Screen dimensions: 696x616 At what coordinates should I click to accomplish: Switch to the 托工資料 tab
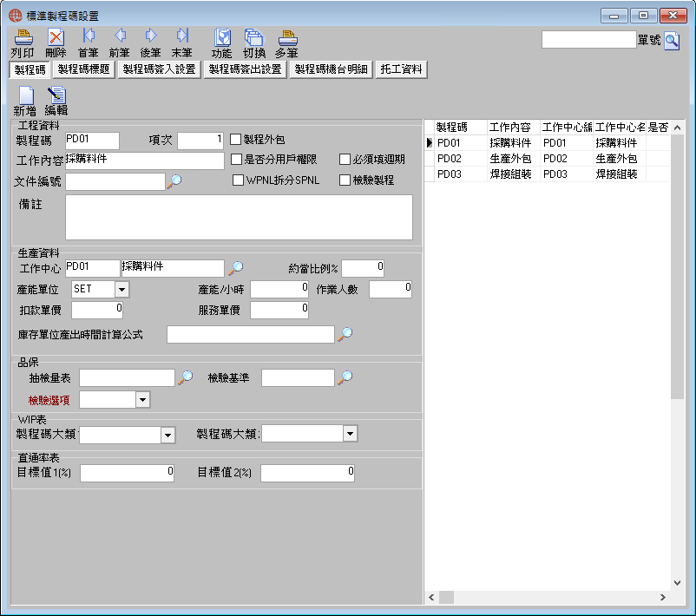click(x=401, y=69)
